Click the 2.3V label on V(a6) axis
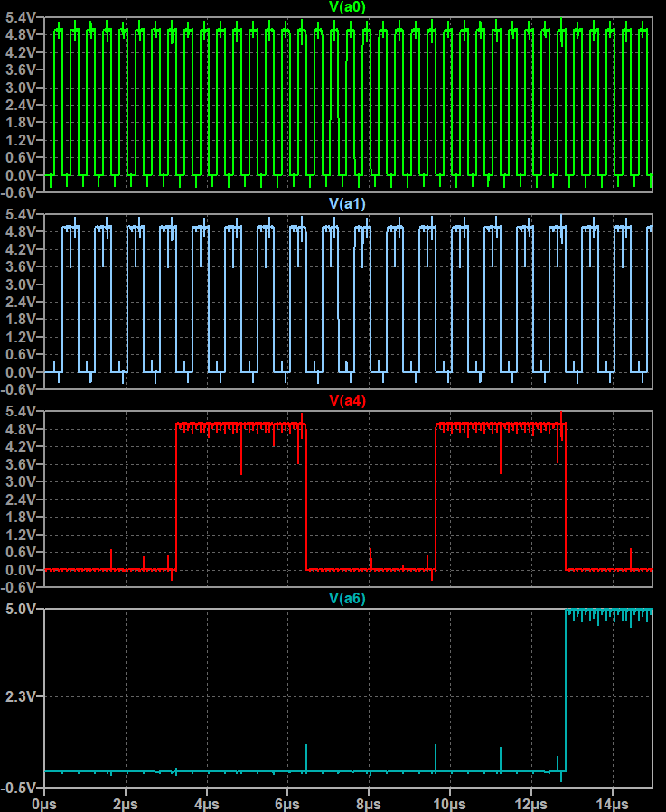The image size is (666, 812). [x=21, y=697]
